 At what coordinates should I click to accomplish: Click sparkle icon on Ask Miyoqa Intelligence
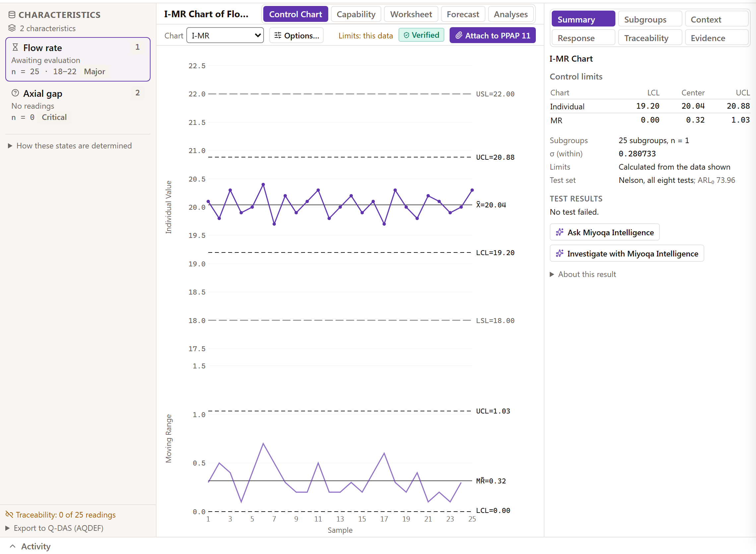pyautogui.click(x=559, y=232)
